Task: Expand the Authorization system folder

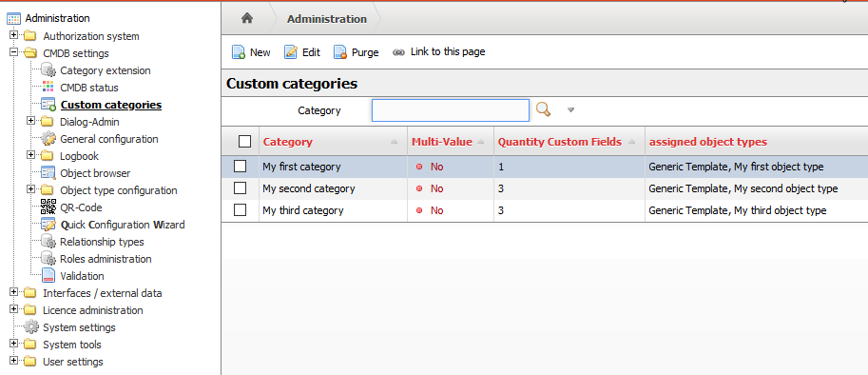Action: point(14,36)
